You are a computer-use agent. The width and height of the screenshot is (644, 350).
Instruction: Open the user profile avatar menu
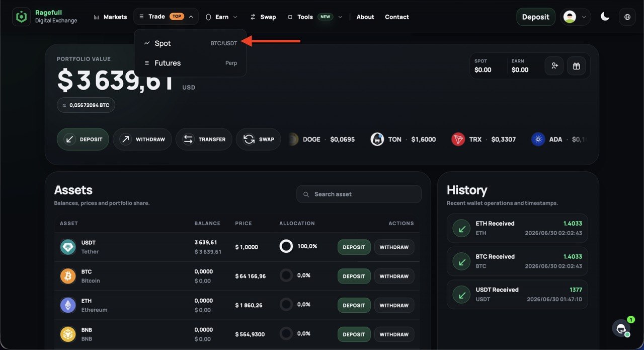pyautogui.click(x=575, y=17)
